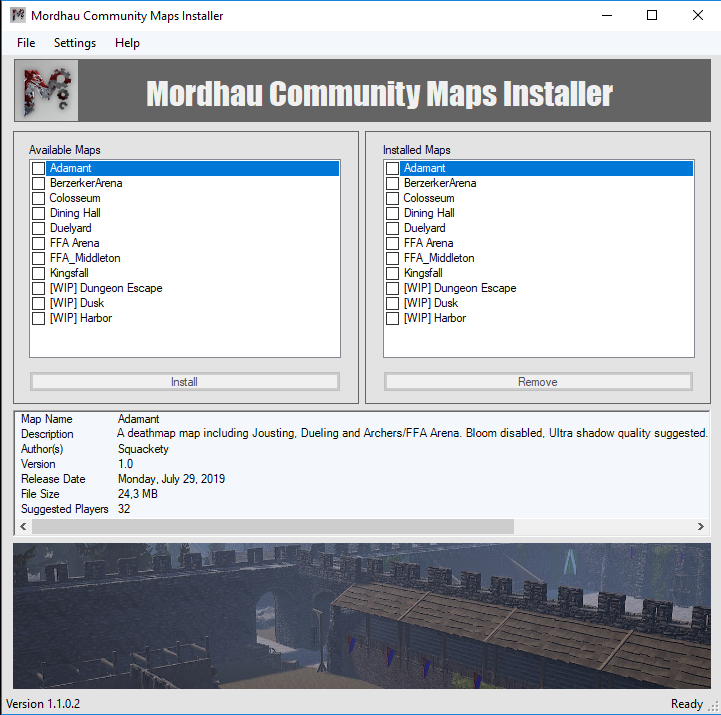721x715 pixels.
Task: Check FFA Arena in Available Maps
Action: (x=39, y=243)
